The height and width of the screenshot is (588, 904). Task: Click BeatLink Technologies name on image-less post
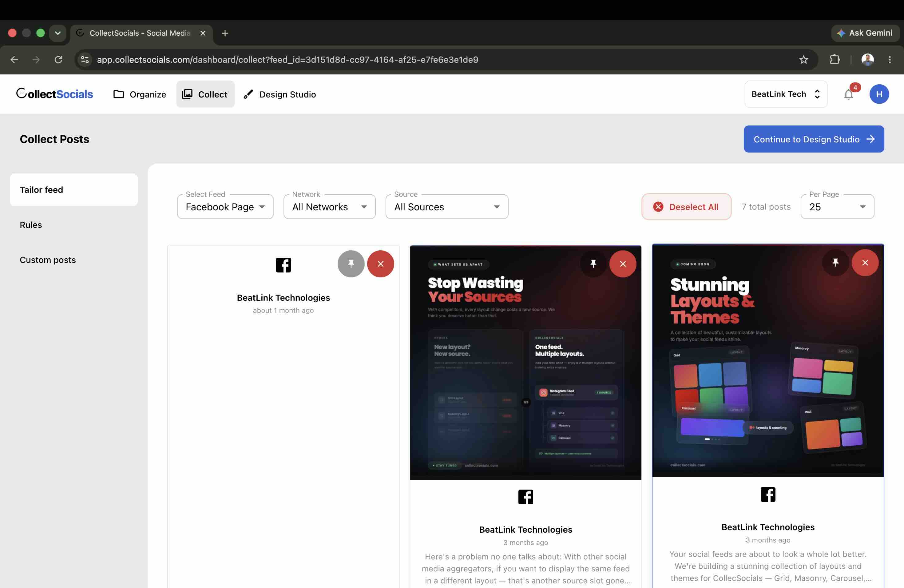[x=283, y=298]
